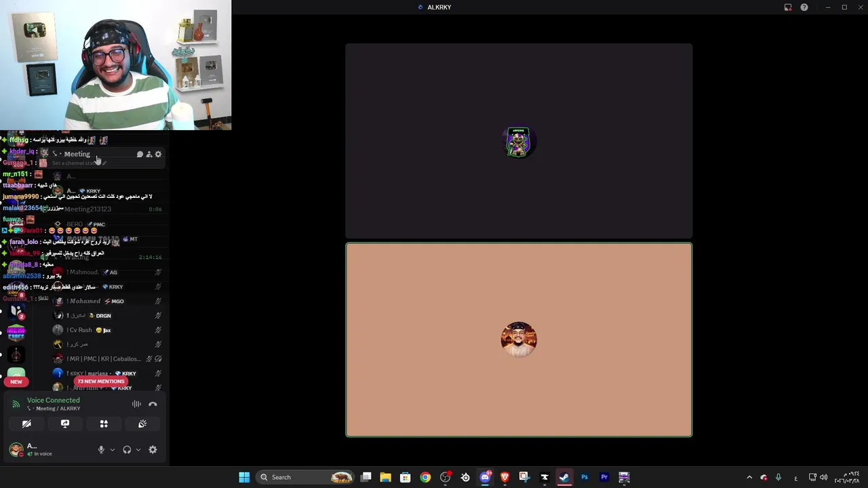Open Brave browser from taskbar
868x488 pixels.
[x=505, y=477]
